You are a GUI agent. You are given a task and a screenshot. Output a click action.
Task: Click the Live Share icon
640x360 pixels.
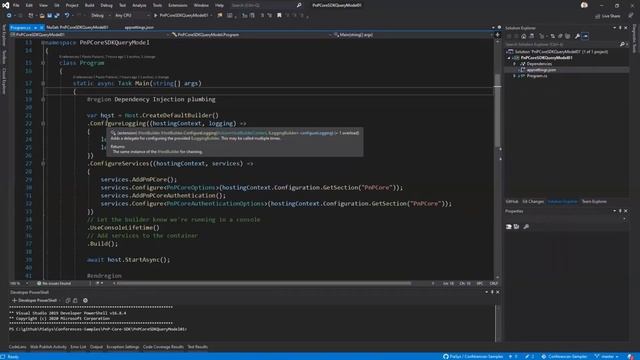[608, 16]
